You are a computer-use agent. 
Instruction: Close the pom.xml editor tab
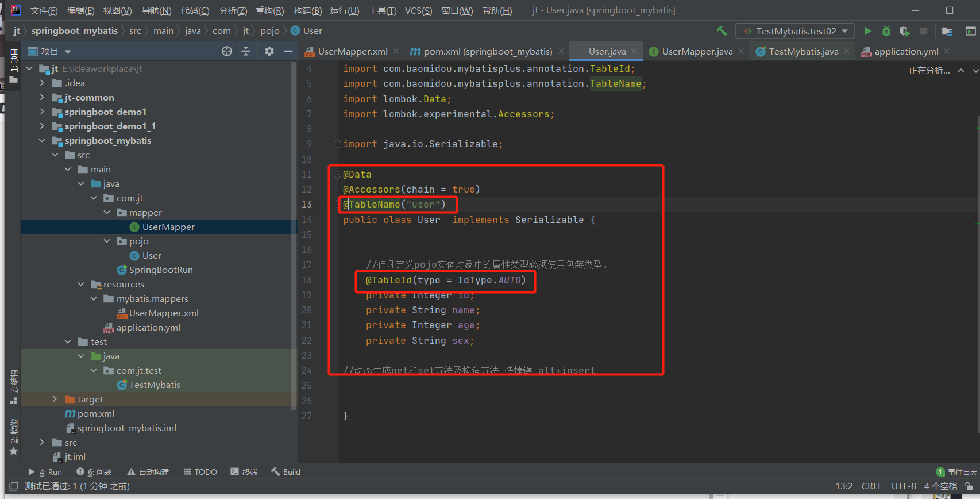click(561, 51)
